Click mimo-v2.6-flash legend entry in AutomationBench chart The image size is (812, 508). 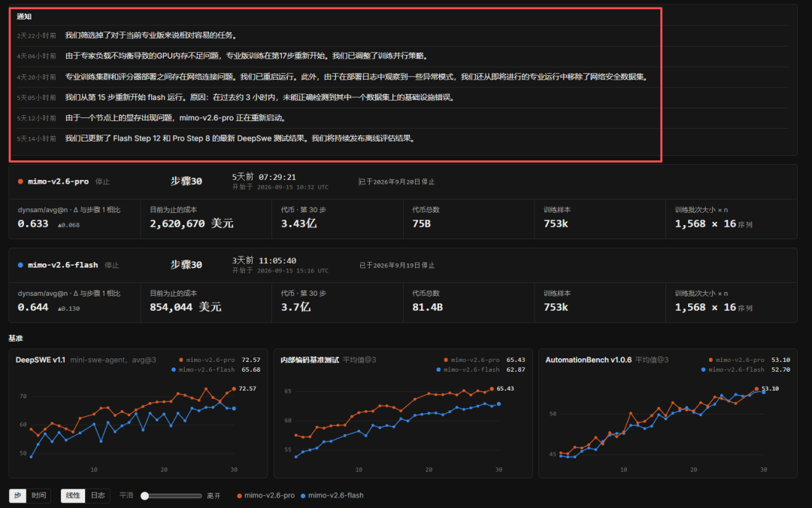tap(733, 370)
